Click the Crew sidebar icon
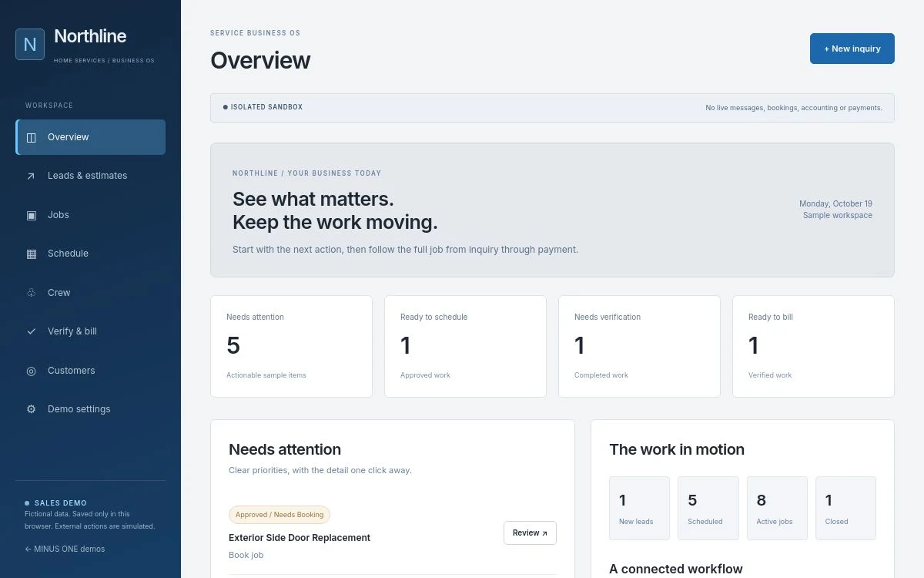The image size is (924, 578). pos(31,293)
